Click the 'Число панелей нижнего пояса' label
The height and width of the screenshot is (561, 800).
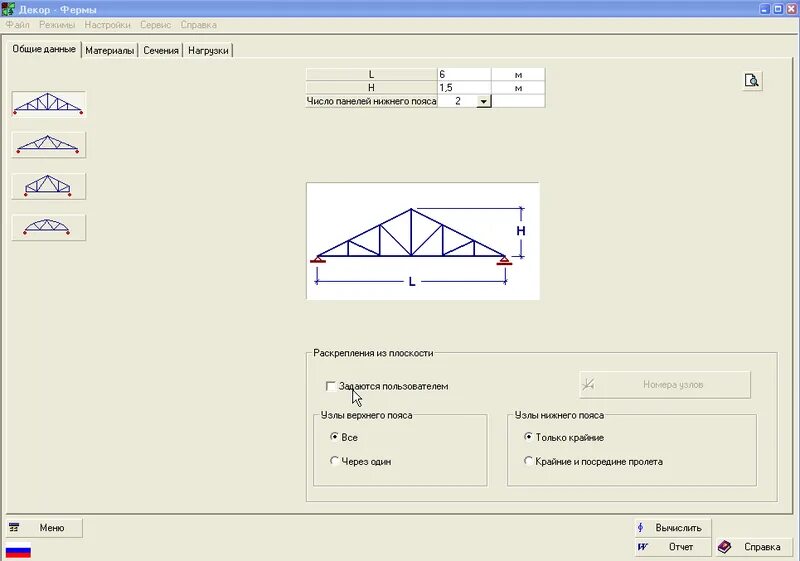pyautogui.click(x=371, y=101)
